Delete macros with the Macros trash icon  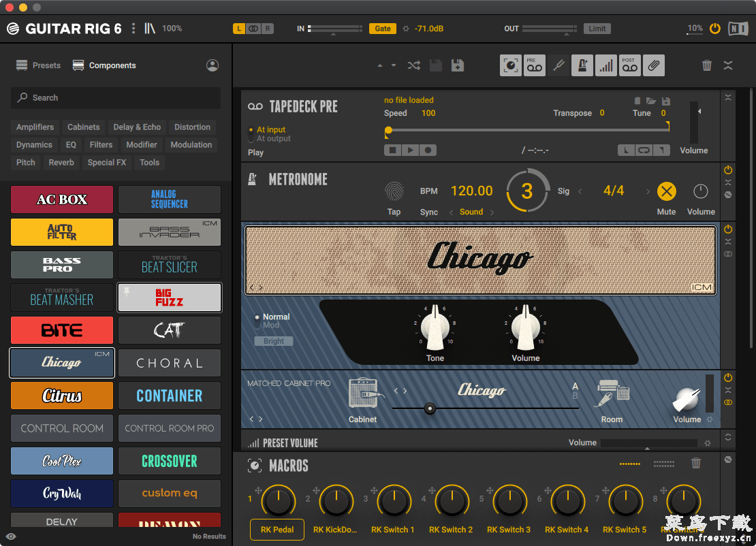tap(696, 464)
